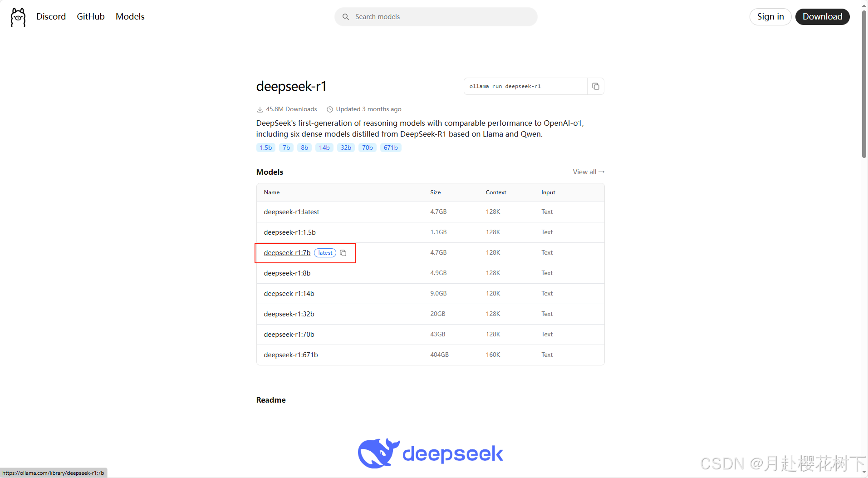Copy the ollama run deepseek-r1 command

(x=596, y=86)
